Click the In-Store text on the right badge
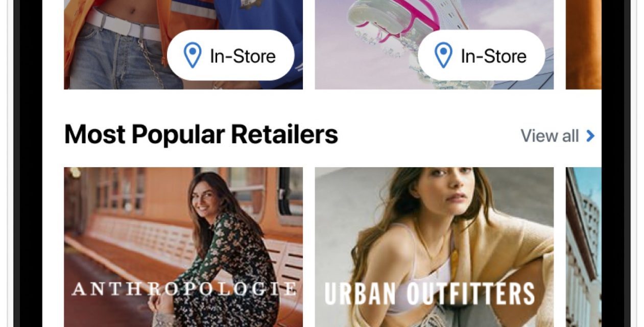The height and width of the screenshot is (327, 644). (493, 56)
